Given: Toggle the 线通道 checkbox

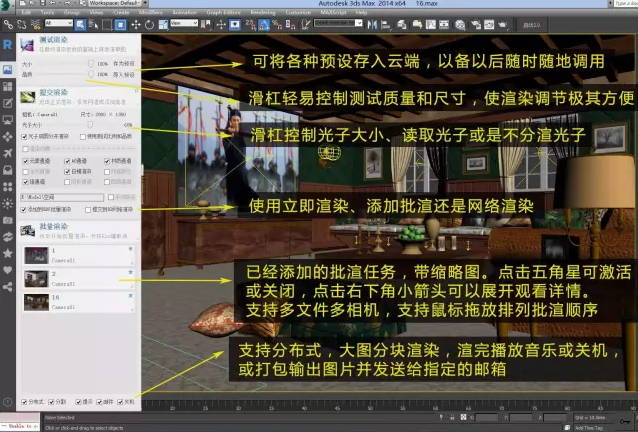Looking at the screenshot, I should pyautogui.click(x=25, y=182).
